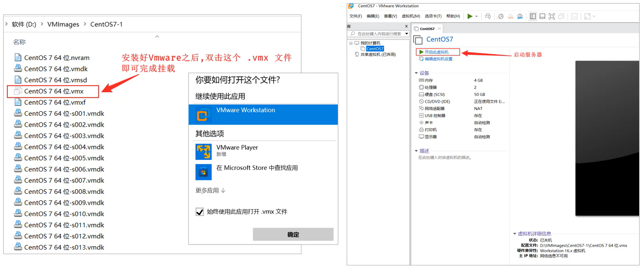Expand 更多应用 list in dialog

tap(210, 191)
